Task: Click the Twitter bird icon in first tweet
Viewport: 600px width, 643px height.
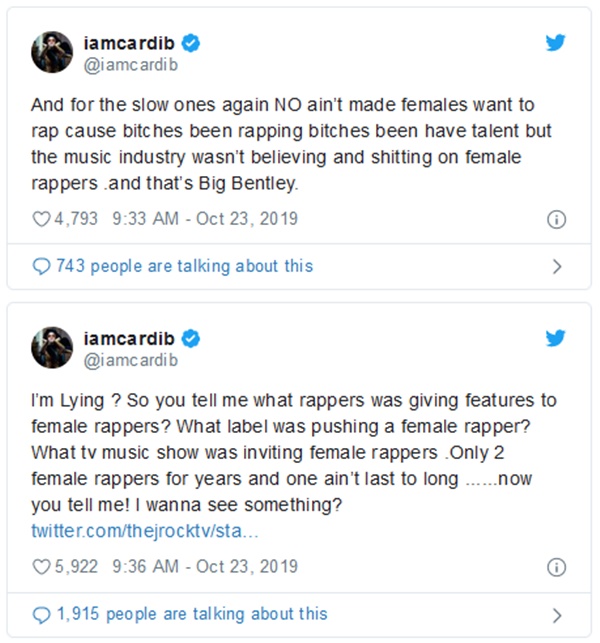Action: click(556, 43)
